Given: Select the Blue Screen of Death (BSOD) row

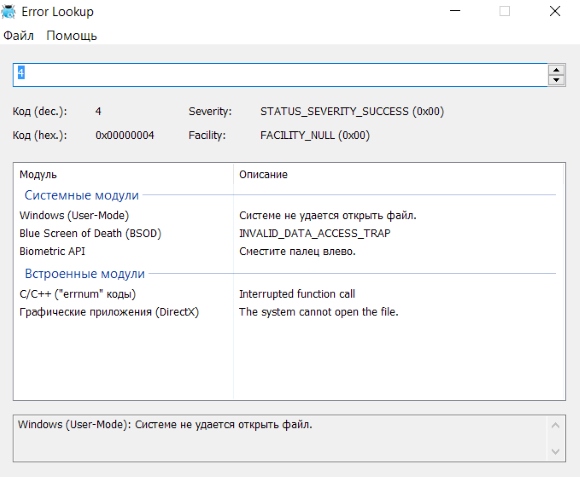Looking at the screenshot, I should tap(289, 233).
